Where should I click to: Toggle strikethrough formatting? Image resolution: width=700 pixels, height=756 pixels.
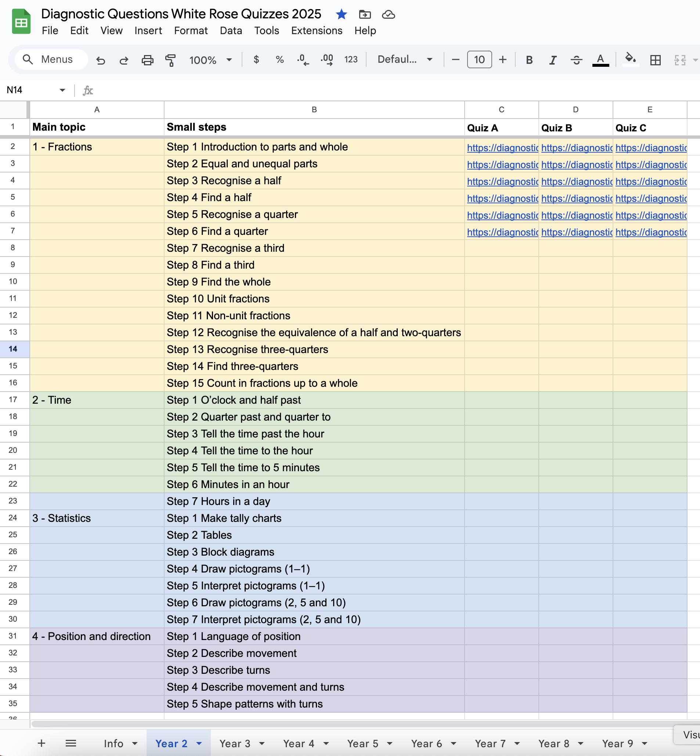point(577,60)
